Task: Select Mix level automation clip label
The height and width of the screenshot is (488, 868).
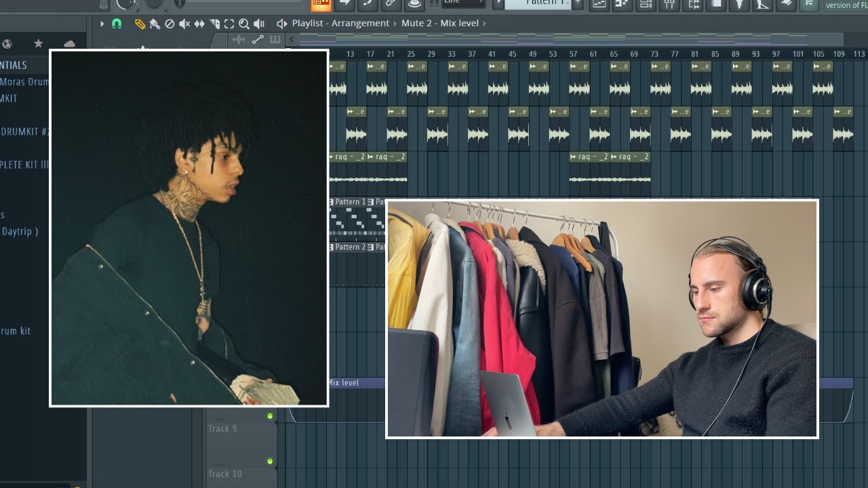Action: 344,383
